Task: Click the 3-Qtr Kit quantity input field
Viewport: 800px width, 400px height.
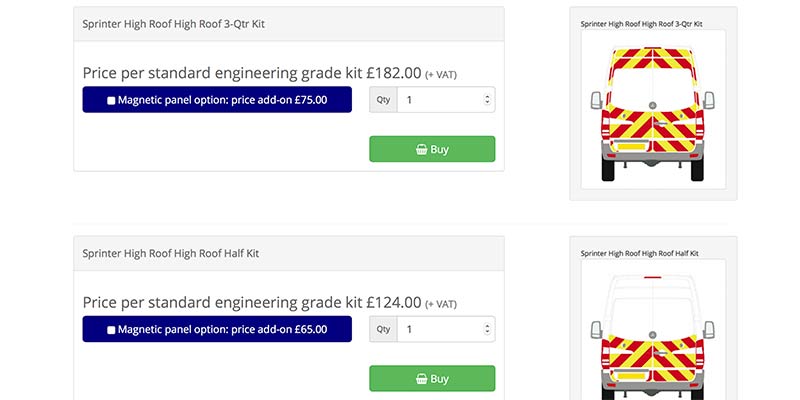Action: click(x=446, y=99)
